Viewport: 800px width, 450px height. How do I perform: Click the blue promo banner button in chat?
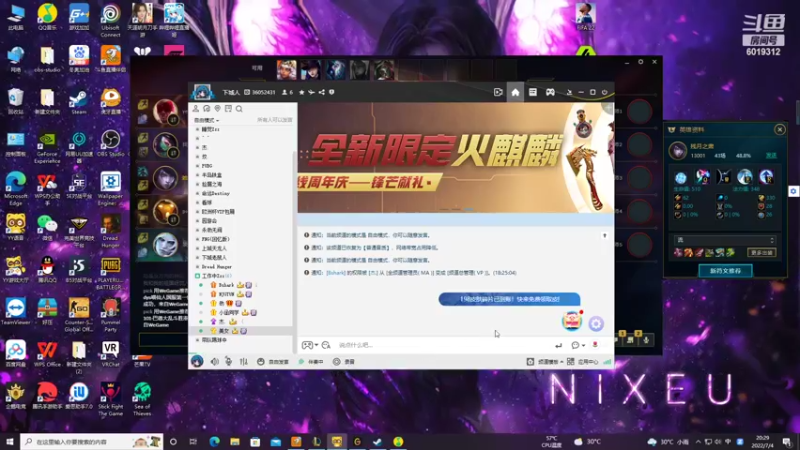pyautogui.click(x=509, y=299)
